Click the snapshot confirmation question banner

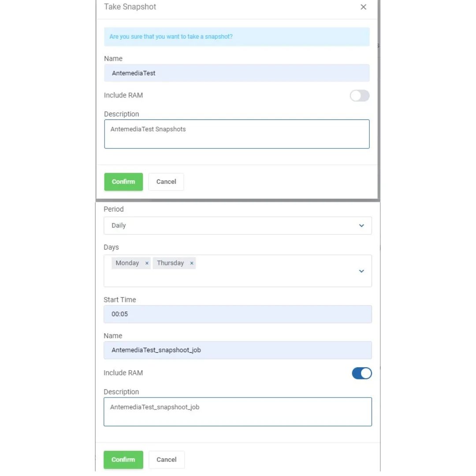tap(237, 37)
